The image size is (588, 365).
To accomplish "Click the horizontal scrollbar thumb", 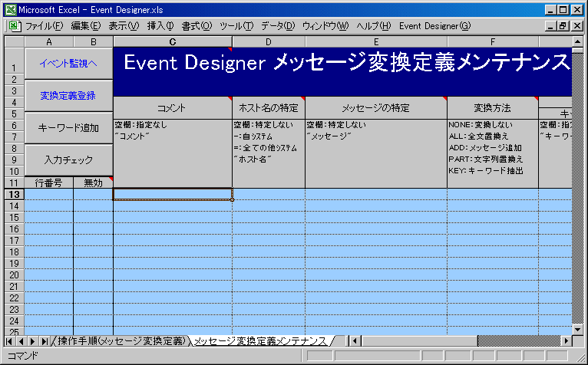I will point(419,341).
